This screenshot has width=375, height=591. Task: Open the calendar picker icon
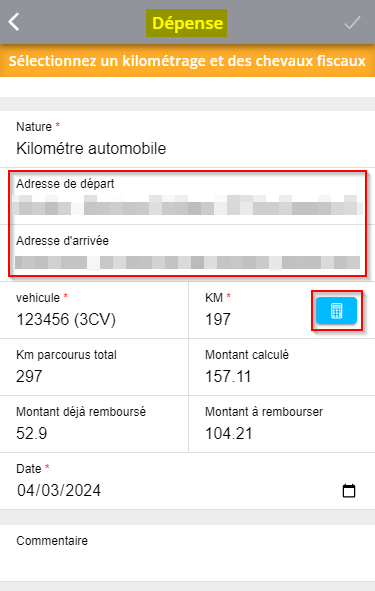[349, 491]
